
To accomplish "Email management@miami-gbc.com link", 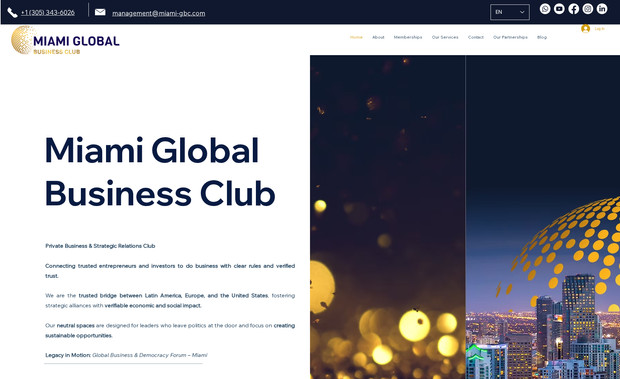I will tap(159, 13).
